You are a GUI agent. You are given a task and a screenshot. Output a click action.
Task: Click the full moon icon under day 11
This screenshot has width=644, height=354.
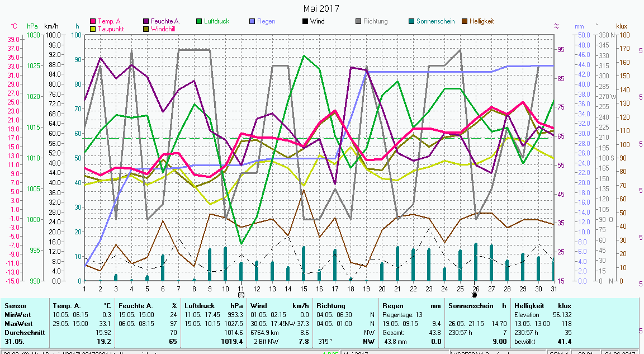pos(241,294)
